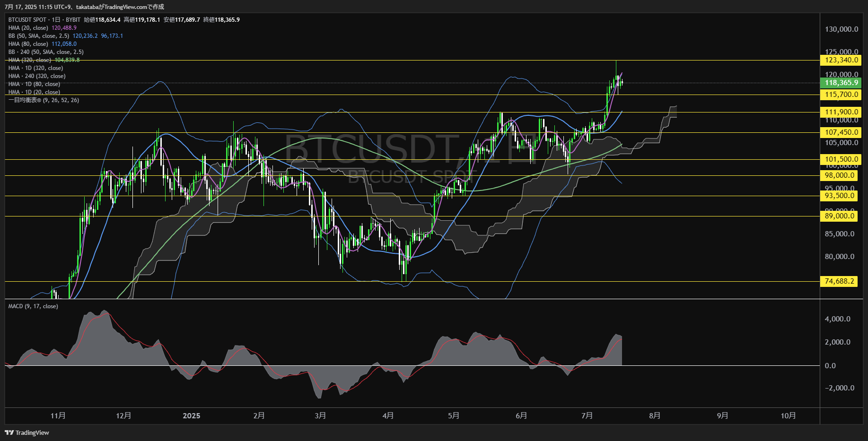Image resolution: width=868 pixels, height=441 pixels.
Task: Click the 7月 time axis label
Action: point(587,415)
